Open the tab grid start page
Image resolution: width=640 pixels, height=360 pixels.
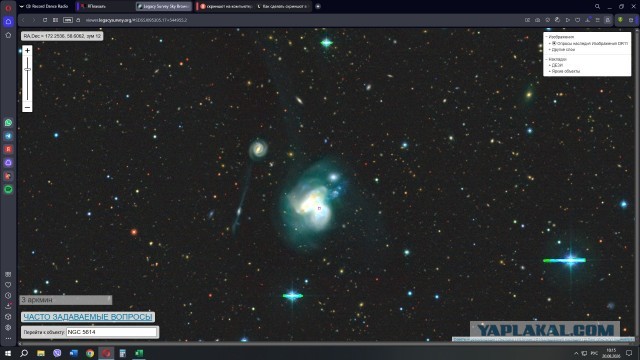(56, 20)
